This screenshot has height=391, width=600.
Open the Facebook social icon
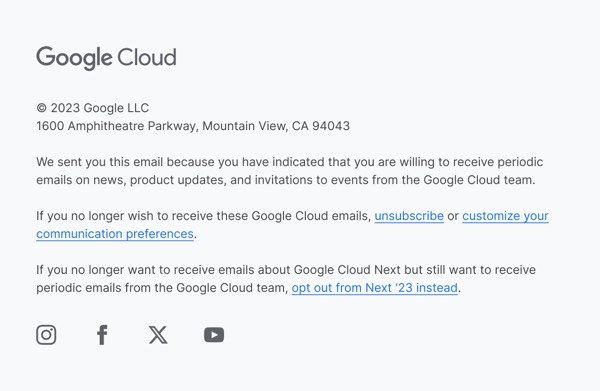(x=102, y=335)
